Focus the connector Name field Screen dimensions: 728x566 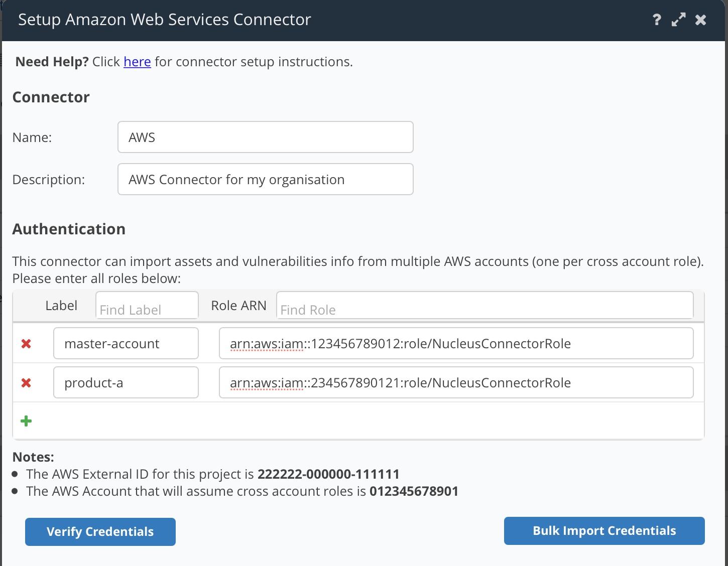click(x=266, y=137)
